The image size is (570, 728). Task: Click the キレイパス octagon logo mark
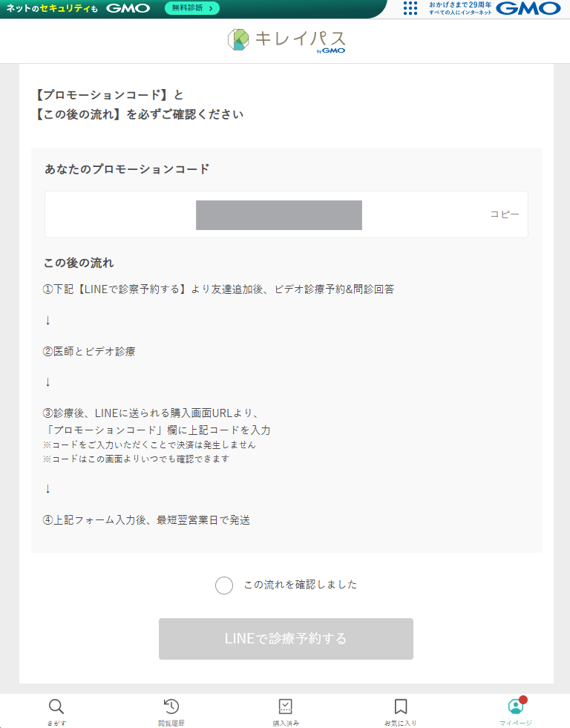(x=238, y=40)
